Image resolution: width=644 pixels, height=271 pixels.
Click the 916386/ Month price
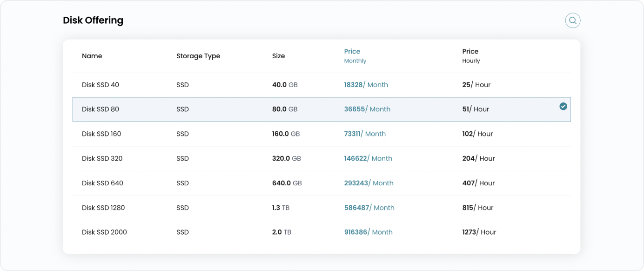point(368,232)
